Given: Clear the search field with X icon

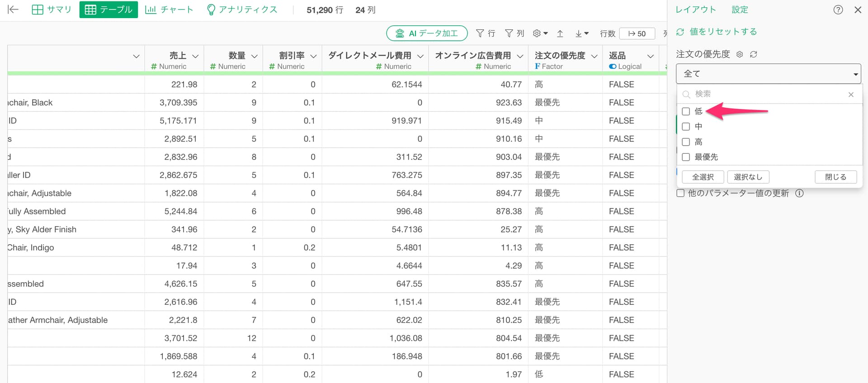Looking at the screenshot, I should tap(851, 95).
